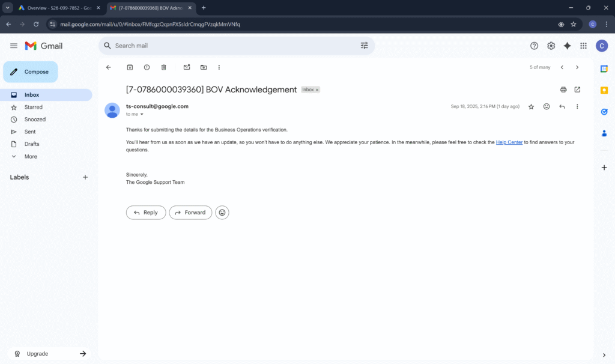This screenshot has width=615, height=364.
Task: Switch to the Google Ads Overview tab
Action: tap(59, 8)
